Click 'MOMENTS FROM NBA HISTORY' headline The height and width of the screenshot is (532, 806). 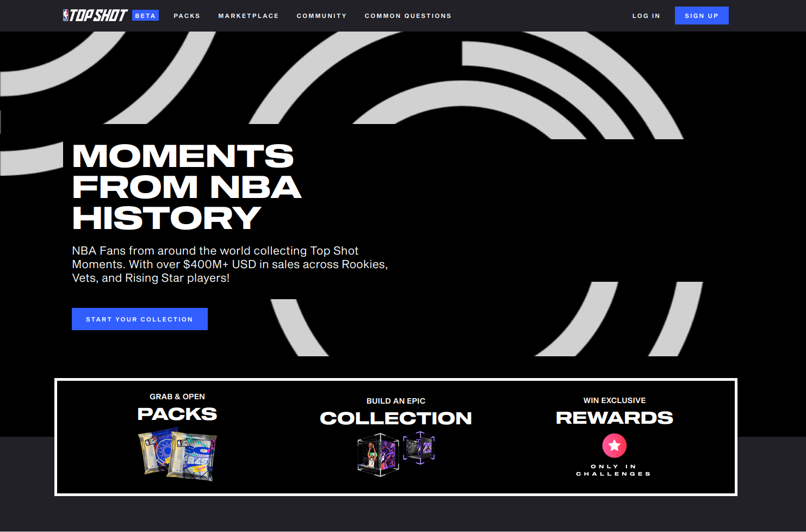pos(187,187)
